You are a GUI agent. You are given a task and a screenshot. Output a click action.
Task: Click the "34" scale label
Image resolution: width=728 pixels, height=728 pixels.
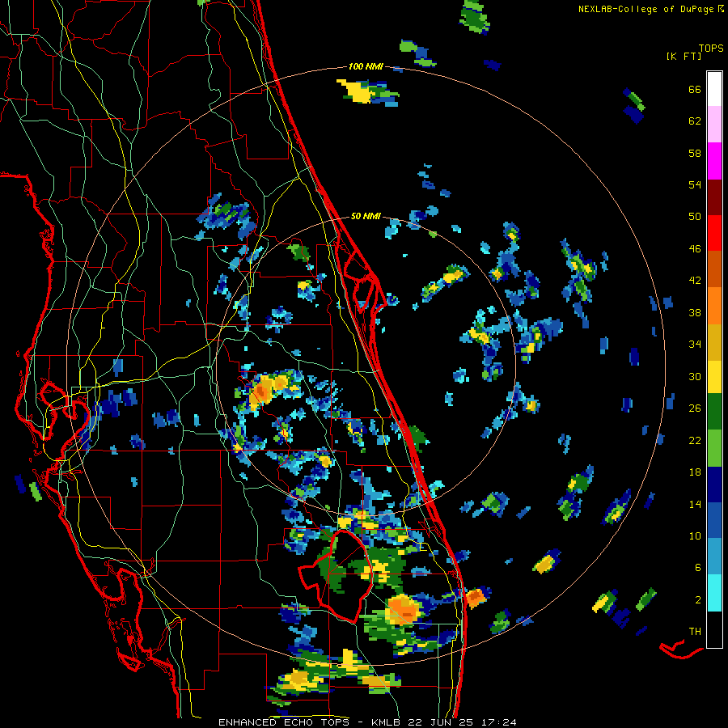pyautogui.click(x=695, y=344)
